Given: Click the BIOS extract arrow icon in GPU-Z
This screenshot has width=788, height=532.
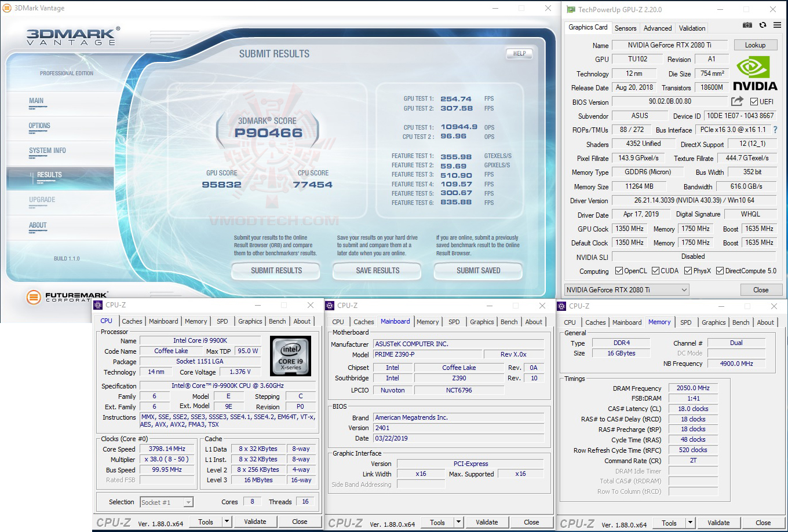Looking at the screenshot, I should (737, 102).
